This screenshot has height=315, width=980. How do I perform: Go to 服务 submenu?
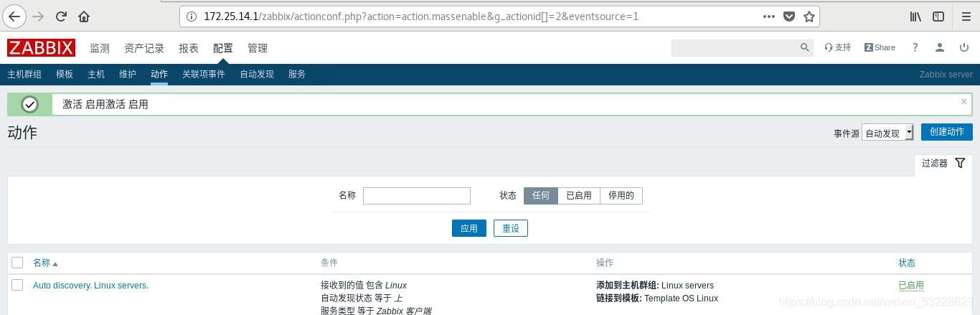point(297,75)
